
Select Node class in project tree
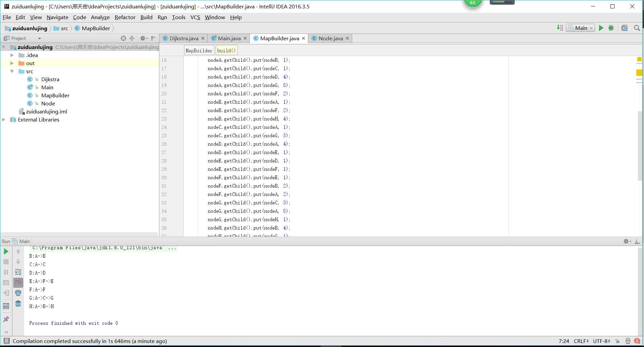[x=48, y=103]
